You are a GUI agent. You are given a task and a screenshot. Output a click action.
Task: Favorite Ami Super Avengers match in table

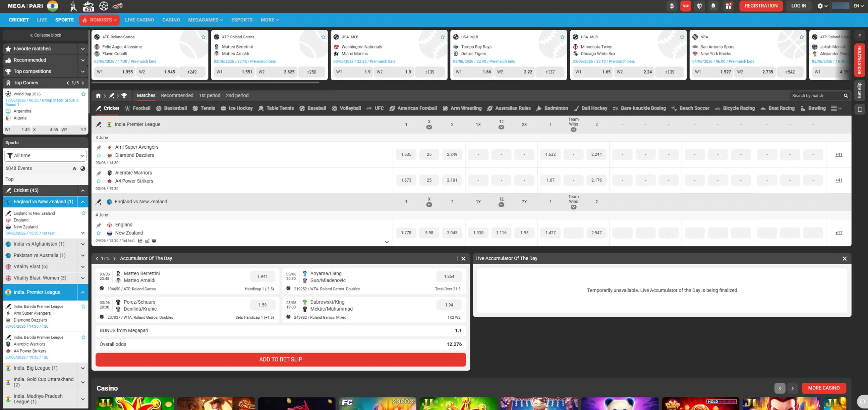tap(99, 155)
